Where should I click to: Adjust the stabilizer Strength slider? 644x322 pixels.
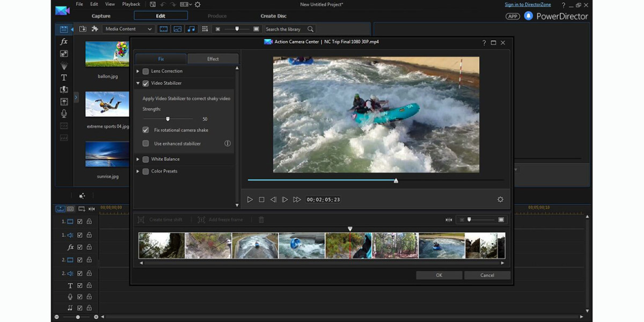point(168,119)
